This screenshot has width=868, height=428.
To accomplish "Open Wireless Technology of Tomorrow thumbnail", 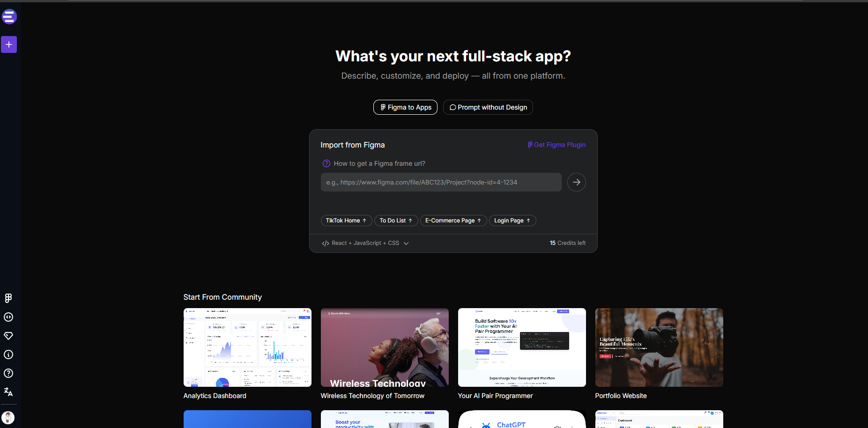I will click(x=385, y=347).
